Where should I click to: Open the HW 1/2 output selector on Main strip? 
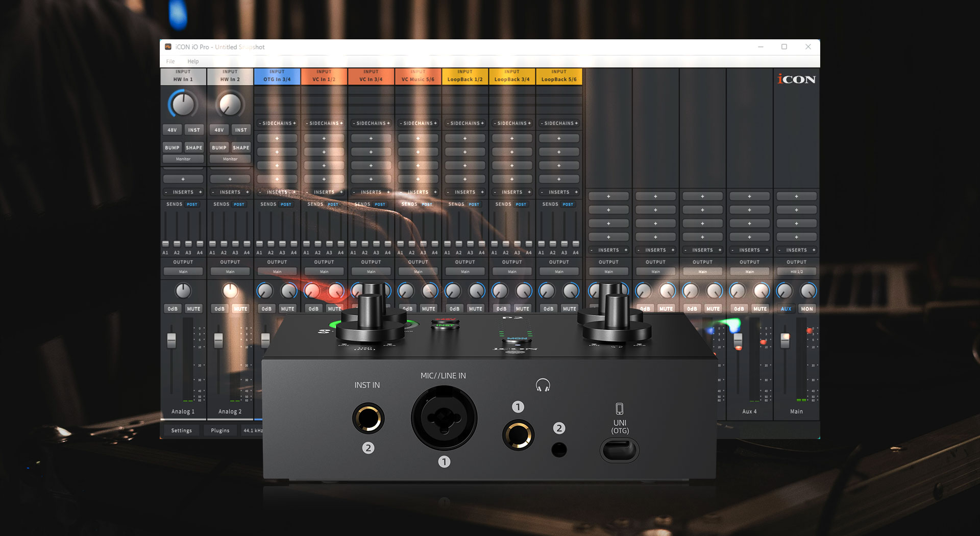point(796,272)
